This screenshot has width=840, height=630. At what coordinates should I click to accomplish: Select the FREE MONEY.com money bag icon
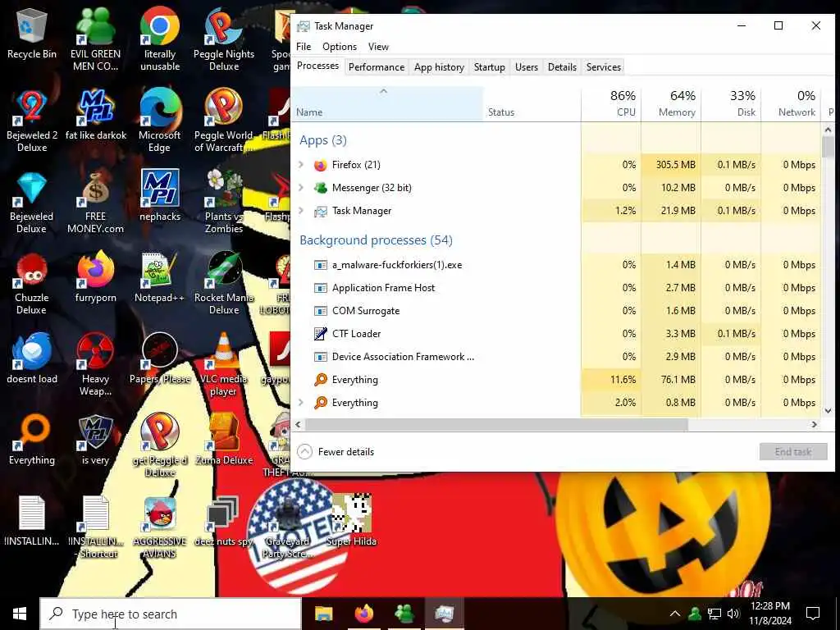point(95,202)
